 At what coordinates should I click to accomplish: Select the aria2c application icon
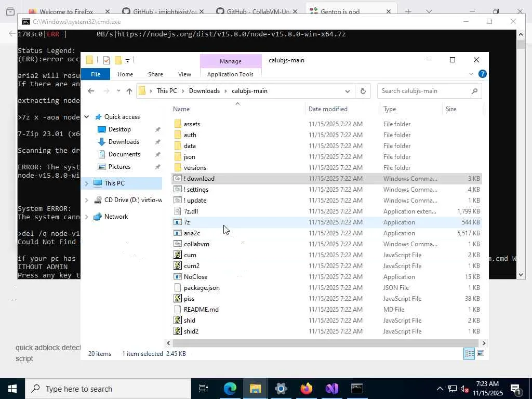178,233
